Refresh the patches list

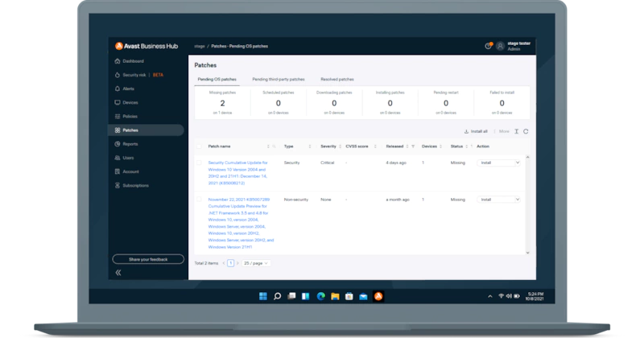(526, 131)
